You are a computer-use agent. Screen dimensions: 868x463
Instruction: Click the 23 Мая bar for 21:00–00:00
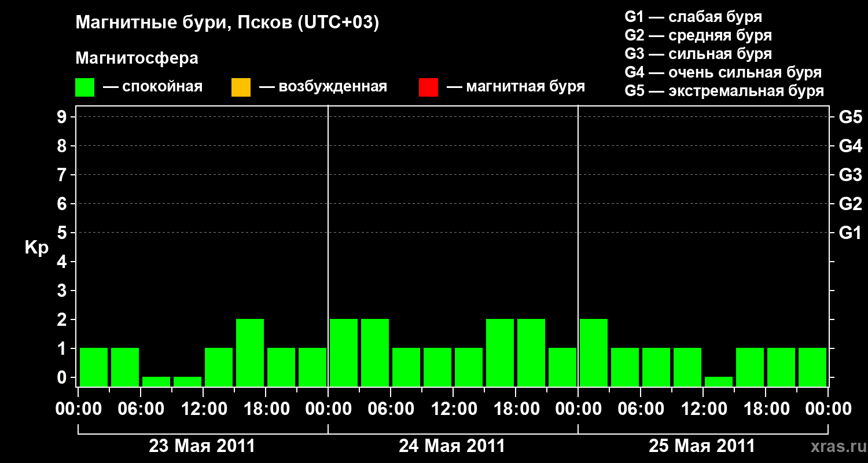pyautogui.click(x=312, y=367)
